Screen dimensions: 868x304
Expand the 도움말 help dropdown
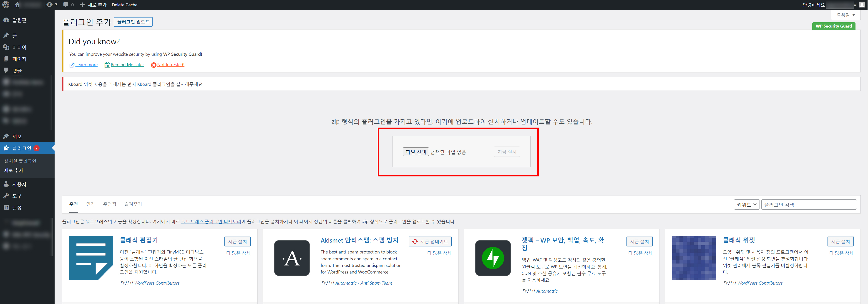click(846, 15)
